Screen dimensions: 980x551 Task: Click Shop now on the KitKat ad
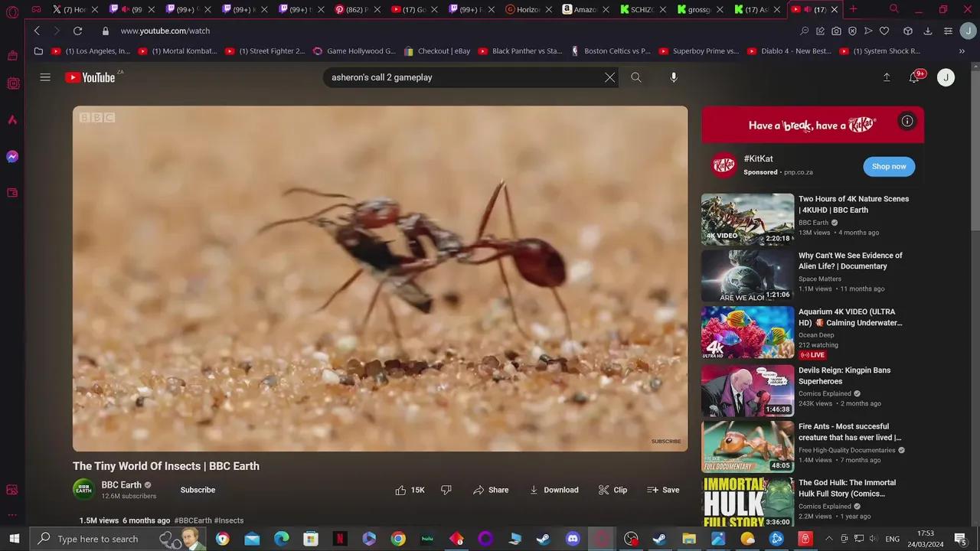(889, 166)
